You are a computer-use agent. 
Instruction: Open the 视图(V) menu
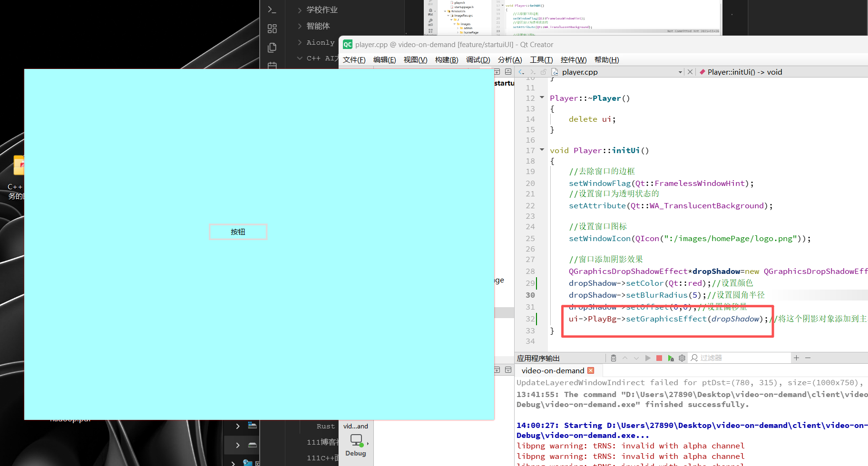pyautogui.click(x=415, y=60)
